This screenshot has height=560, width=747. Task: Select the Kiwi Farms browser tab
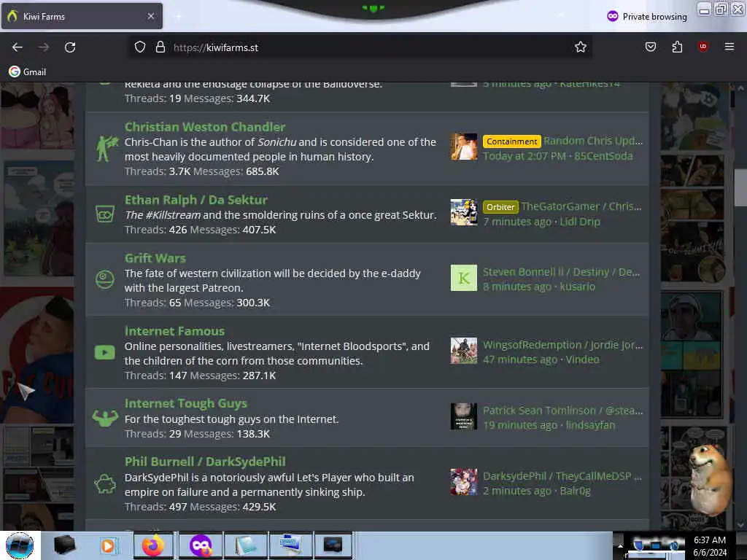point(82,16)
